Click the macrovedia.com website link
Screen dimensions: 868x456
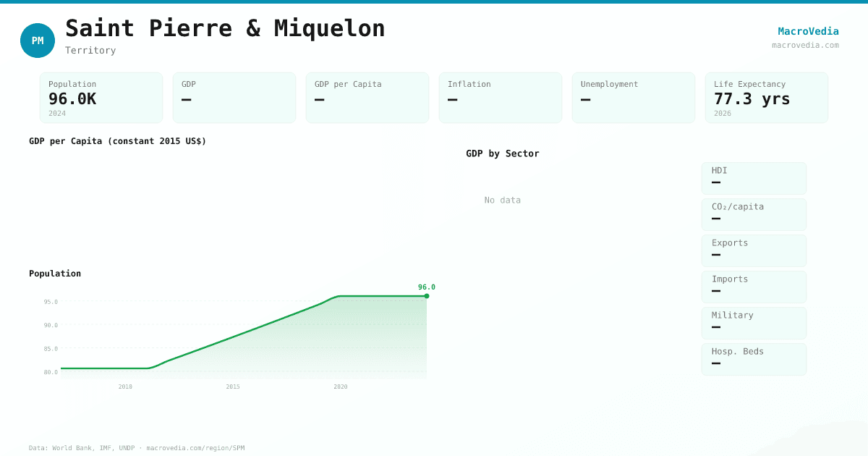point(805,45)
